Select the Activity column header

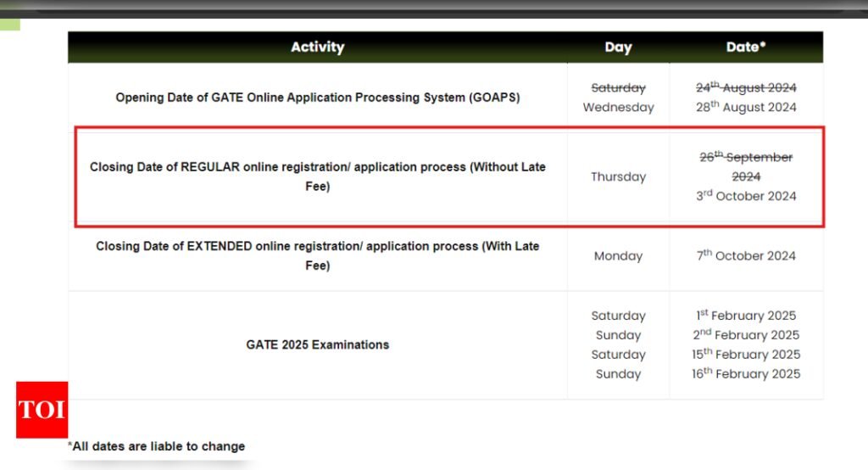click(318, 48)
